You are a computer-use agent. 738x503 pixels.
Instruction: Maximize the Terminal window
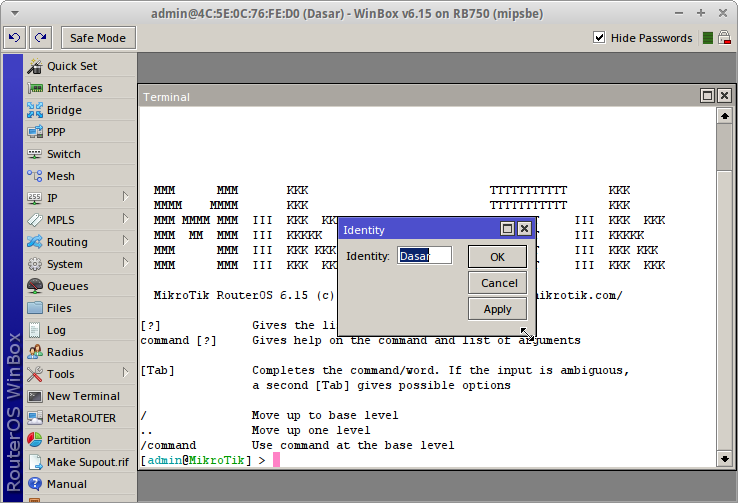pos(707,96)
